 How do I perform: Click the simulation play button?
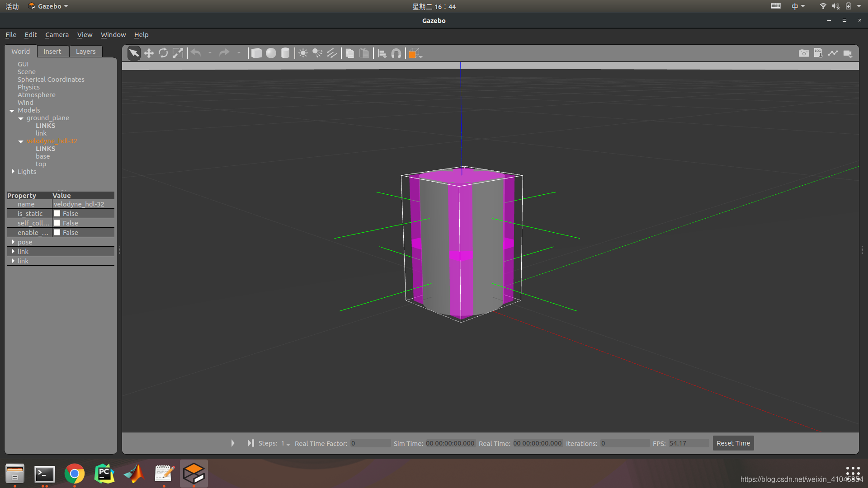[x=232, y=443]
